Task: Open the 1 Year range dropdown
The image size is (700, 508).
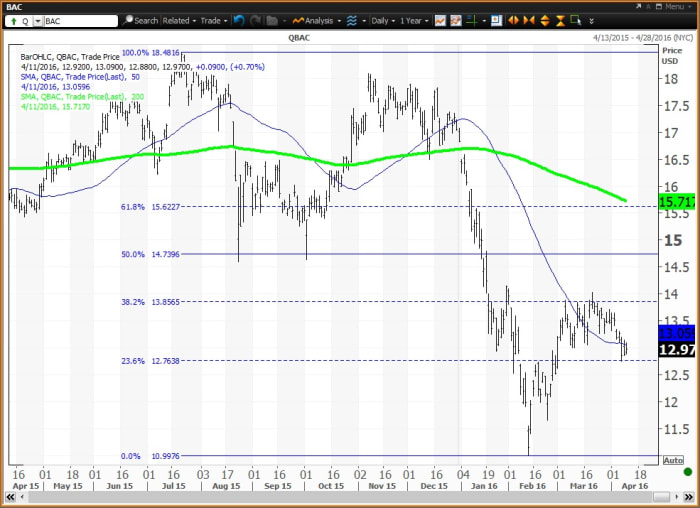Action: [x=413, y=20]
